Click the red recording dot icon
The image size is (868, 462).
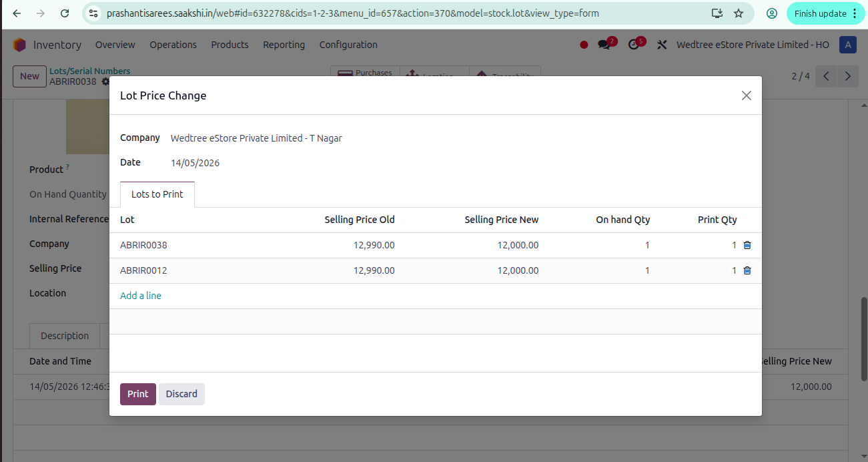(x=584, y=45)
